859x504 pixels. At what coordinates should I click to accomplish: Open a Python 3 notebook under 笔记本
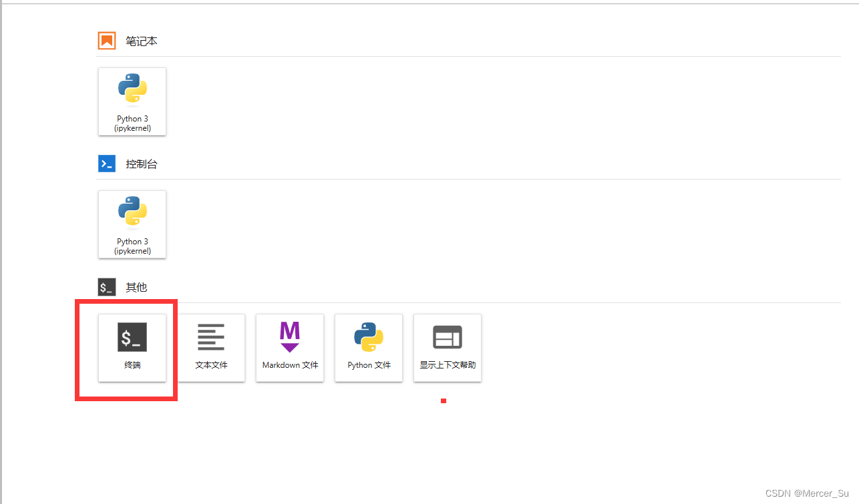tap(132, 101)
